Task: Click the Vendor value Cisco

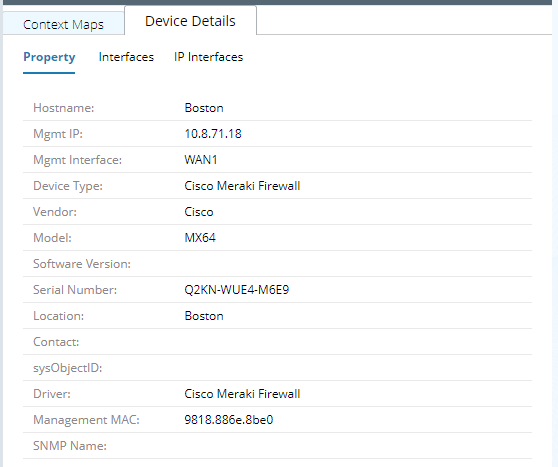Action: [199, 212]
